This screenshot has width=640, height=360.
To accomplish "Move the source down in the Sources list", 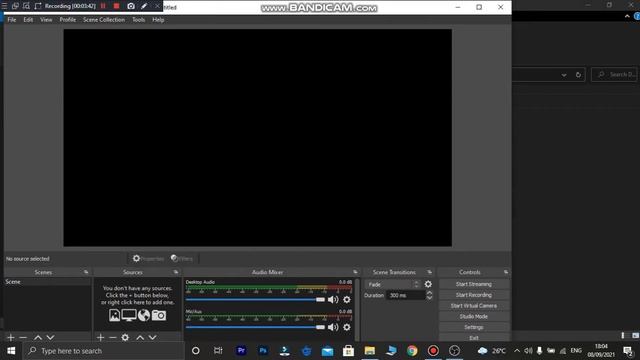I will [x=152, y=338].
